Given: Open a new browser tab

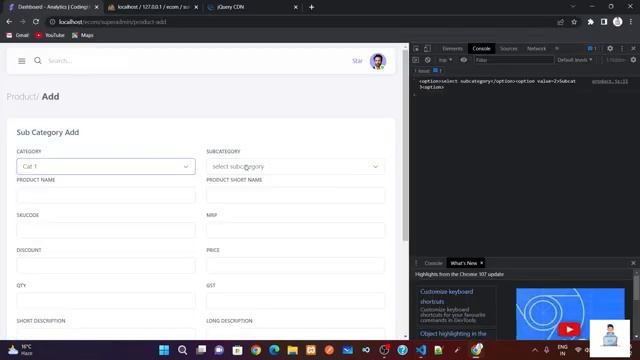Looking at the screenshot, I should 311,7.
